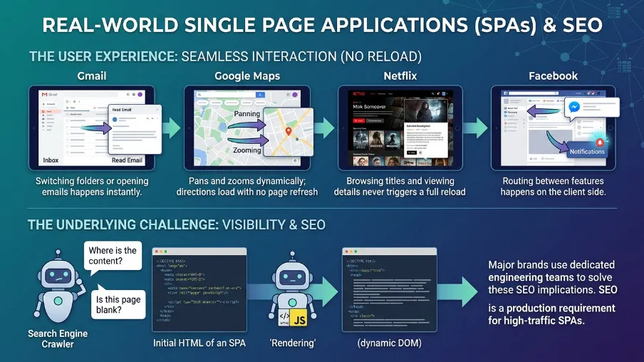Click the 'Facebook' heading label

(x=554, y=76)
